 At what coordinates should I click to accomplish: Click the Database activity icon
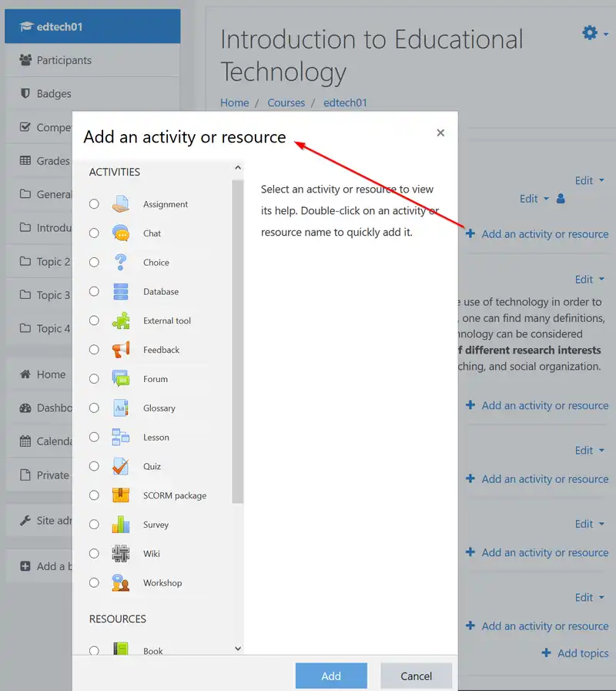(120, 292)
